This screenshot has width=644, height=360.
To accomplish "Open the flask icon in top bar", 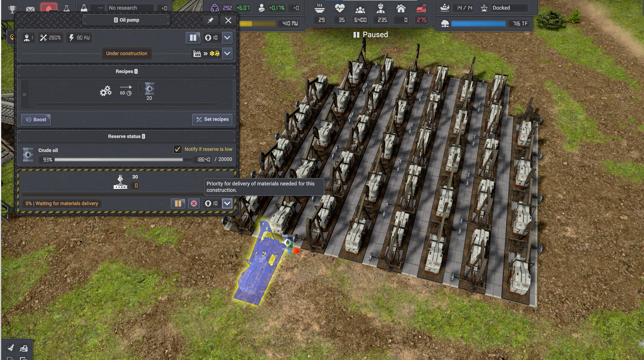I will click(67, 8).
